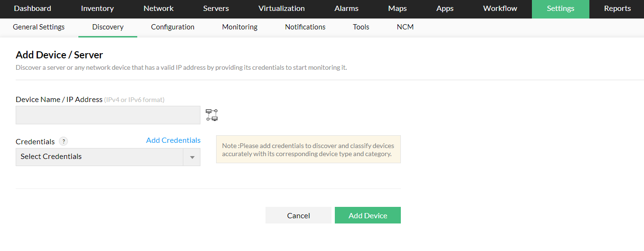Switch to the General Settings tab
This screenshot has height=251, width=644.
38,27
